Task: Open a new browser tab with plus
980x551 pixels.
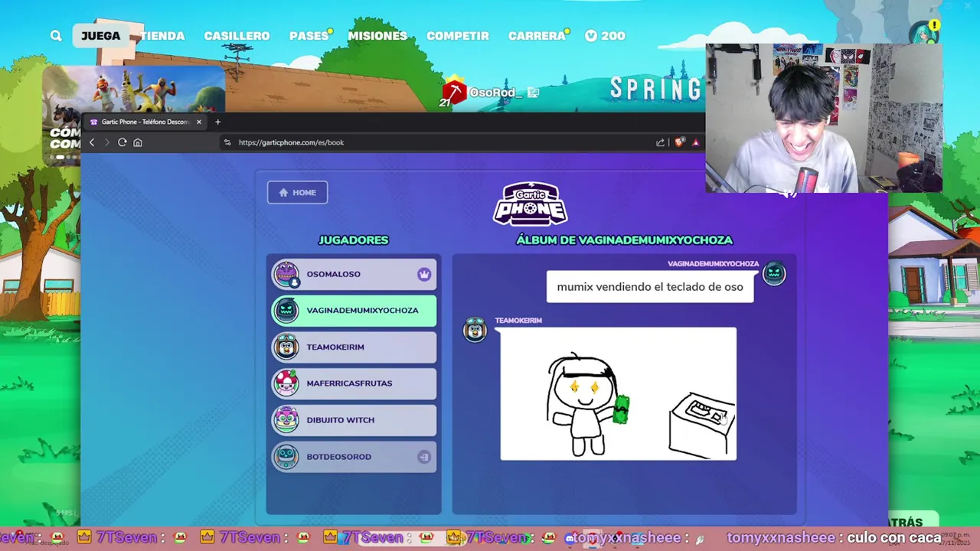Action: point(217,122)
